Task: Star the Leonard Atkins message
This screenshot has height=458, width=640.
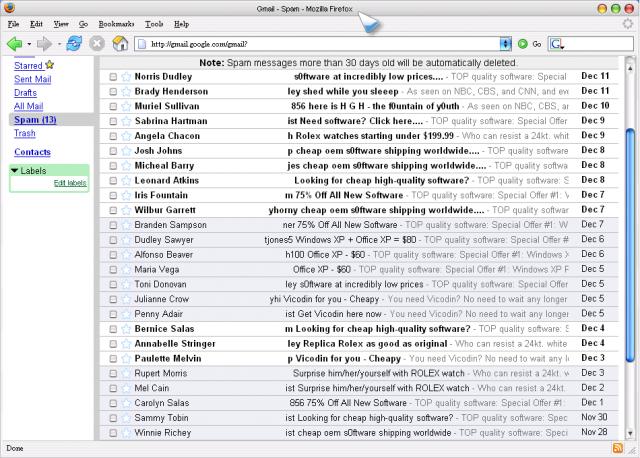Action: tap(126, 180)
